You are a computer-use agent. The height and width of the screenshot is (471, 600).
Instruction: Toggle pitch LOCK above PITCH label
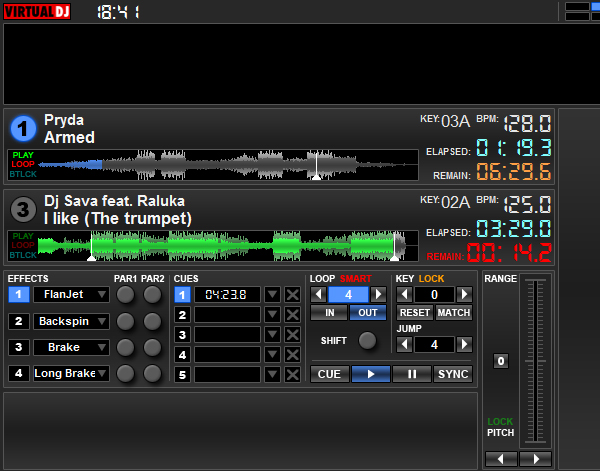coord(500,421)
